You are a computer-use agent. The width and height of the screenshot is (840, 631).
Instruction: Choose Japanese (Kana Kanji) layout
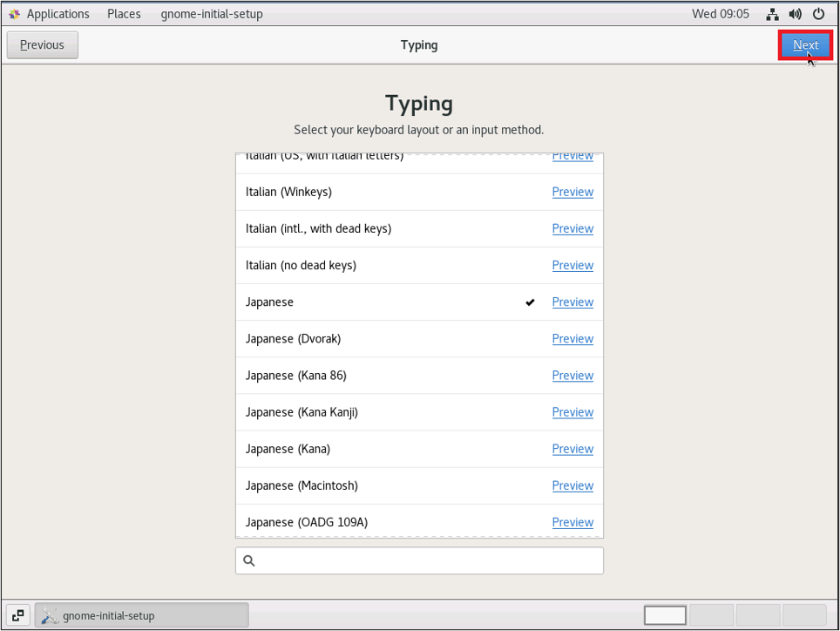pos(301,412)
